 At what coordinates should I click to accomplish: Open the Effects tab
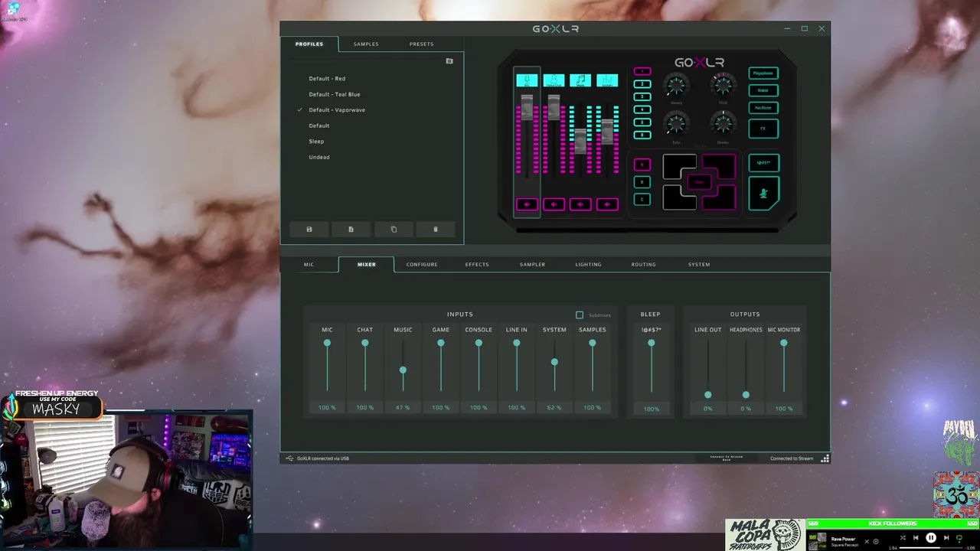click(477, 265)
